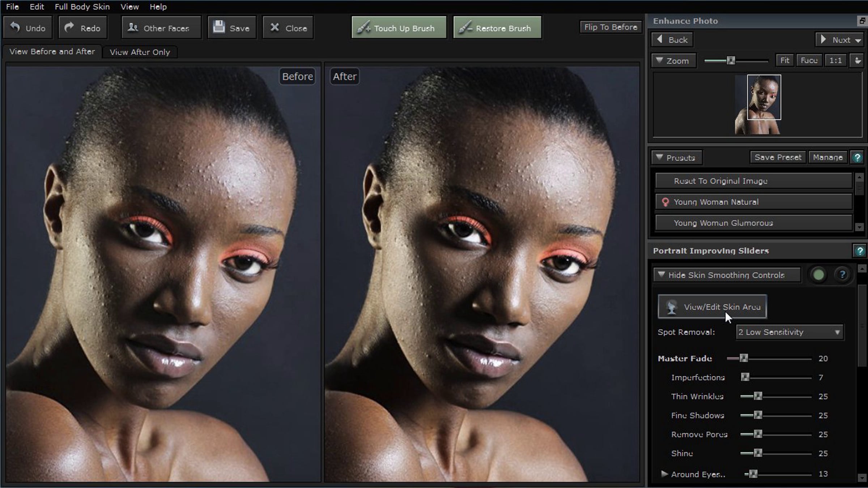Toggle the green skin smoothing on/off button
Viewport: 868px width, 488px height.
coord(818,275)
